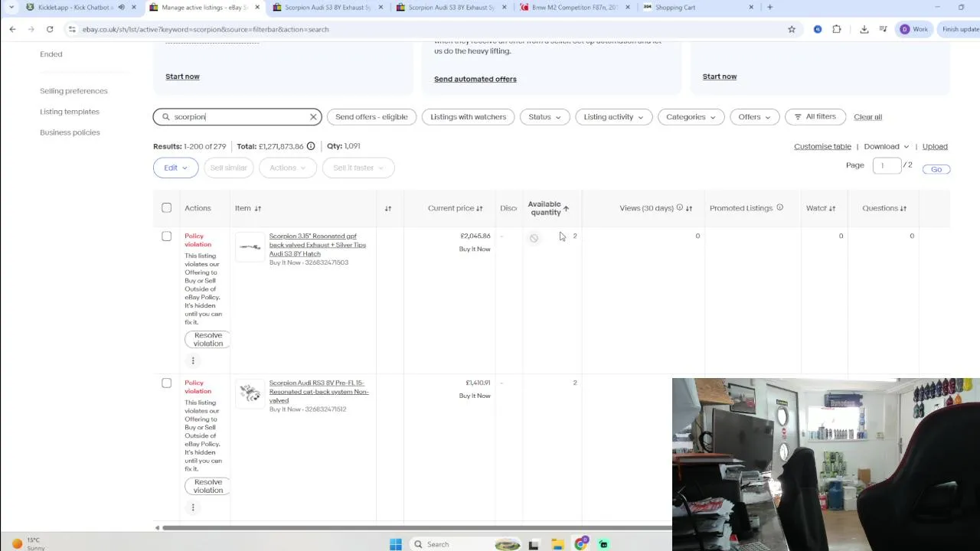The image size is (980, 551).
Task: Open the Ended listings sidebar item
Action: (x=51, y=54)
